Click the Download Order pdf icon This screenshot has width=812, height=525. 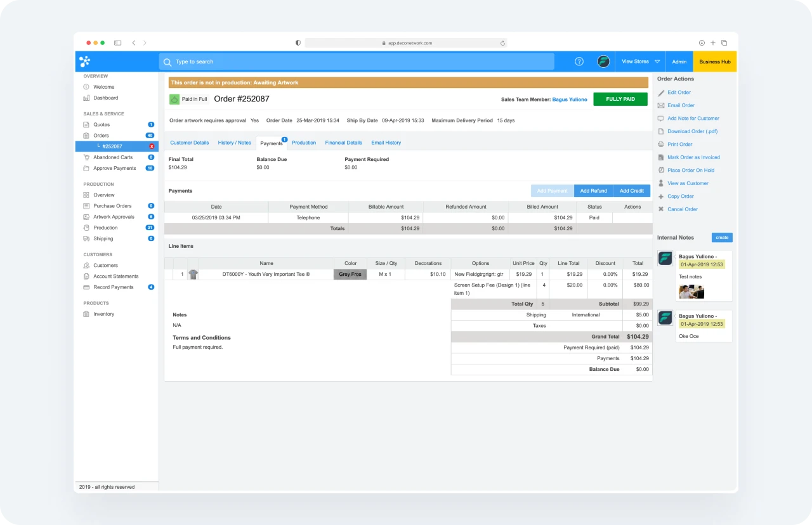point(661,131)
